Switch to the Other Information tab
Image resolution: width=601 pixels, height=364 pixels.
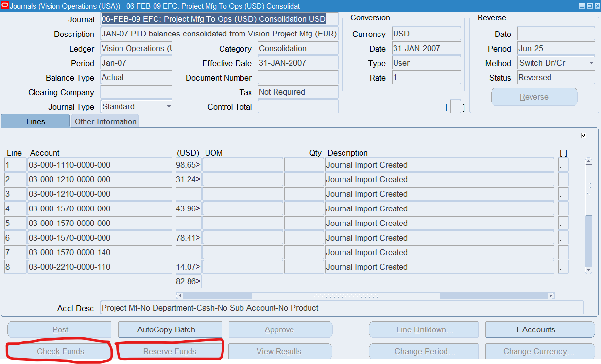pyautogui.click(x=104, y=121)
